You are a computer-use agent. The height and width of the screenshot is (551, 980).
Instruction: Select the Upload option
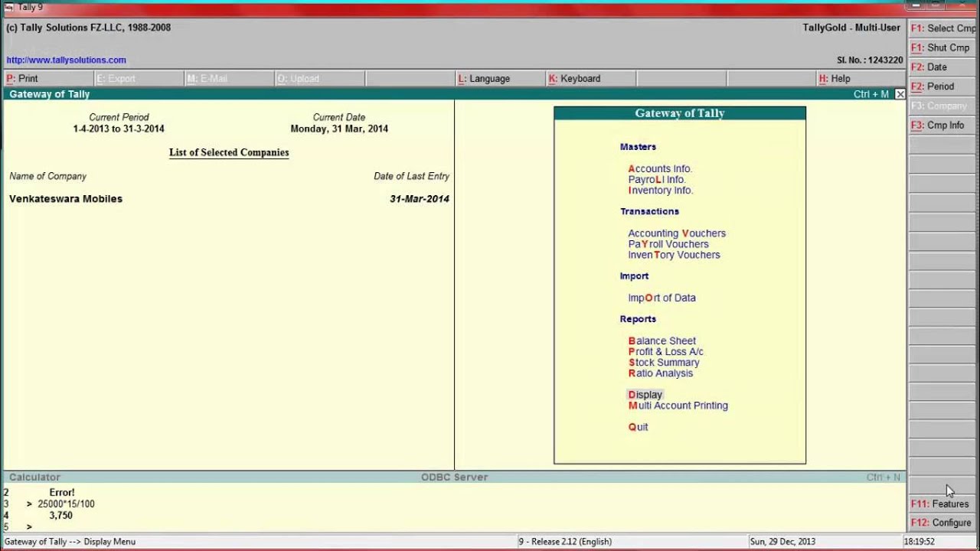[319, 78]
